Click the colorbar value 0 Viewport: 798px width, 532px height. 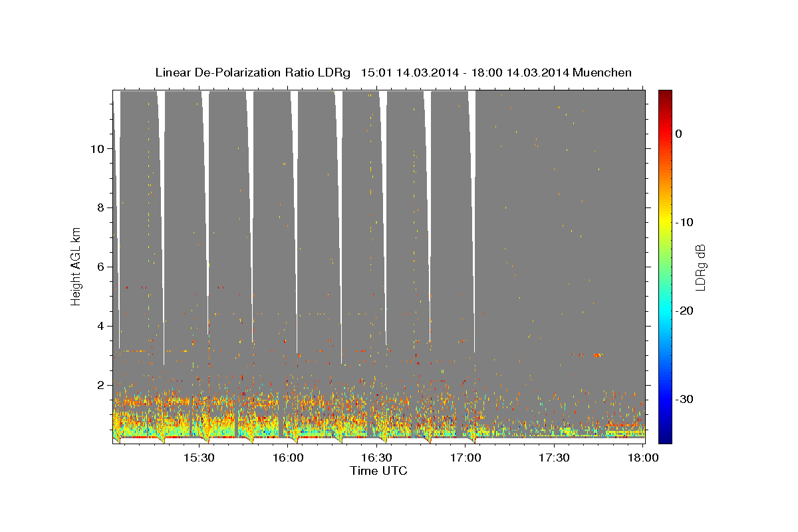coord(679,134)
